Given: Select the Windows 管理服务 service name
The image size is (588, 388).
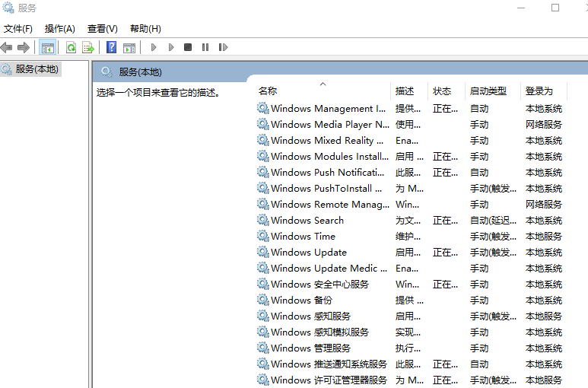Looking at the screenshot, I should tap(310, 348).
